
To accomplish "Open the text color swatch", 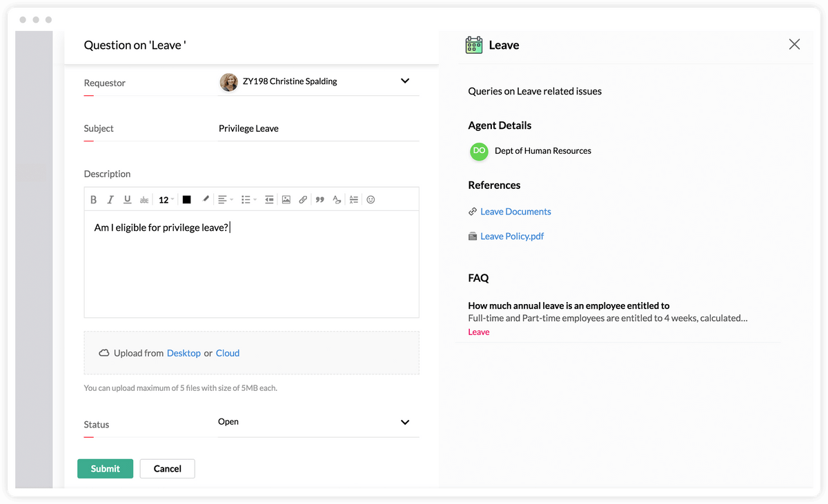I will (x=186, y=199).
